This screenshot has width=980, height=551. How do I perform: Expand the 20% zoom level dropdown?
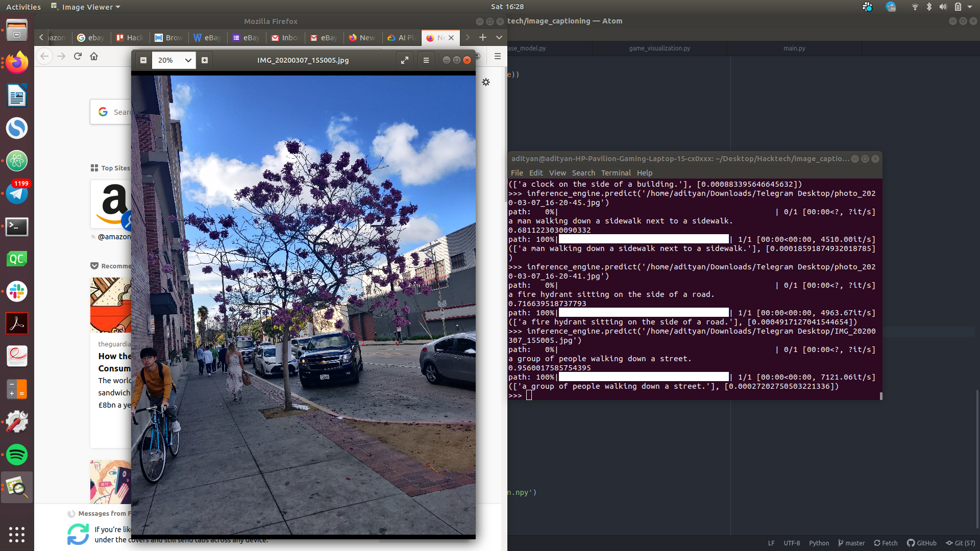(x=188, y=60)
